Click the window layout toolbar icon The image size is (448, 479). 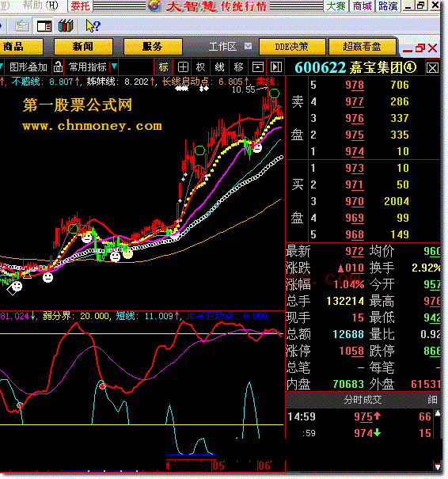tap(44, 26)
